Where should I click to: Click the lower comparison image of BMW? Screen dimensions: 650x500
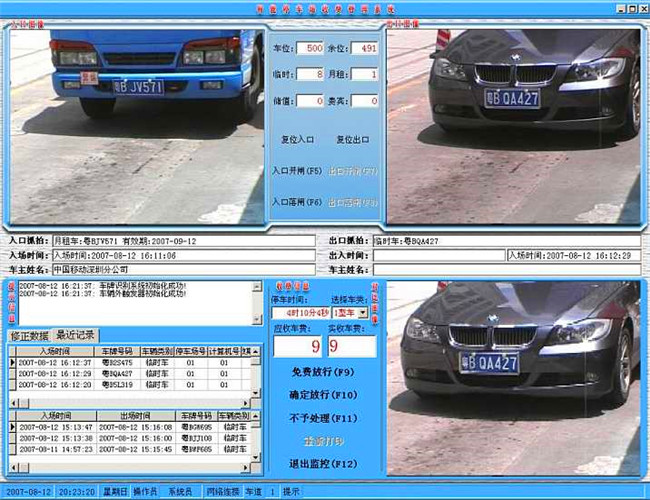(514, 378)
